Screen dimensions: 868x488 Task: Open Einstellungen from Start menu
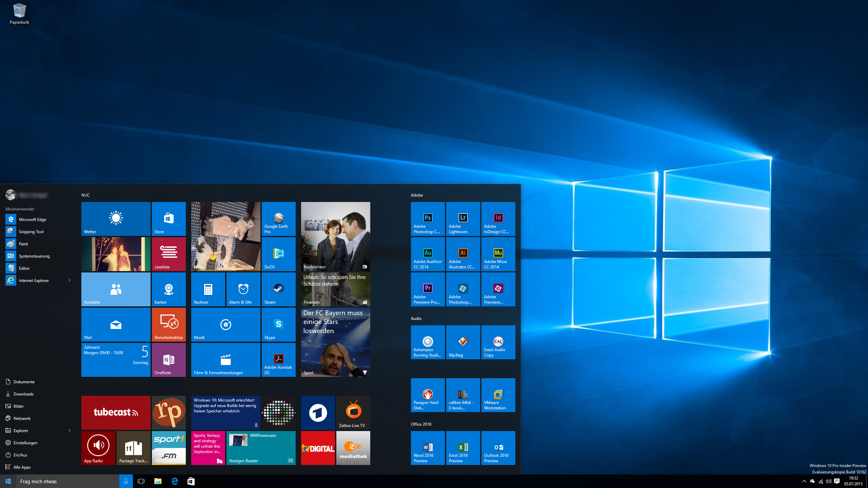25,443
